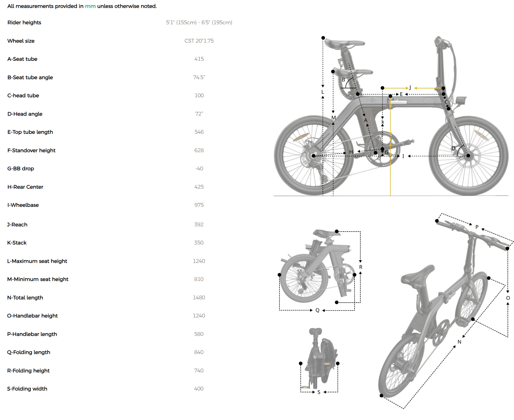Click the letter R folding height marker

[x=361, y=267]
